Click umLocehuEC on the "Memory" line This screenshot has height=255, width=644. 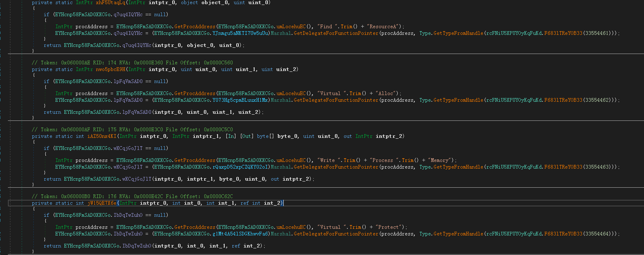coord(291,160)
